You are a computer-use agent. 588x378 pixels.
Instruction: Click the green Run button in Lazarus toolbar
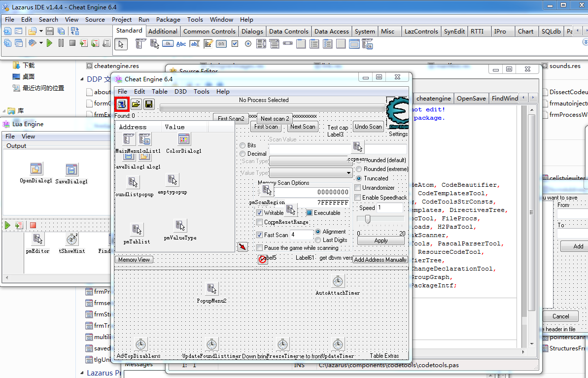click(x=49, y=43)
